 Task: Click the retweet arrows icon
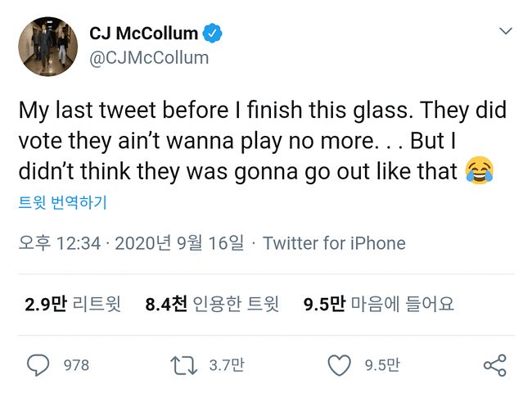point(182,364)
